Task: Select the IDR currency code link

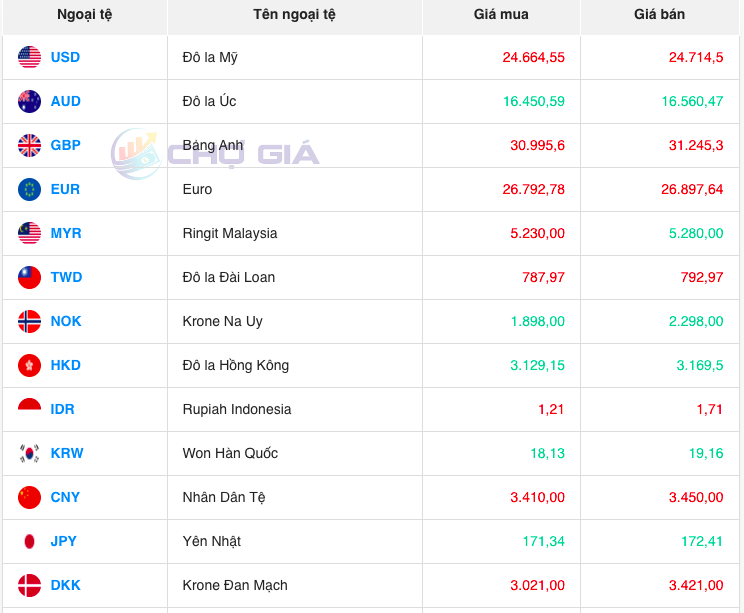Action: coord(62,409)
